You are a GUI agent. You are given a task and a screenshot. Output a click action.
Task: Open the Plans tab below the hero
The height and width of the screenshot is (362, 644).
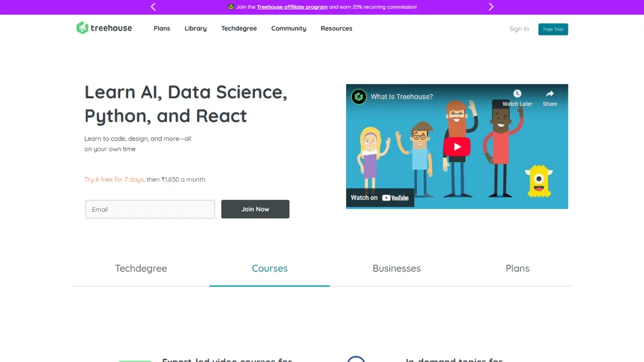[518, 269]
